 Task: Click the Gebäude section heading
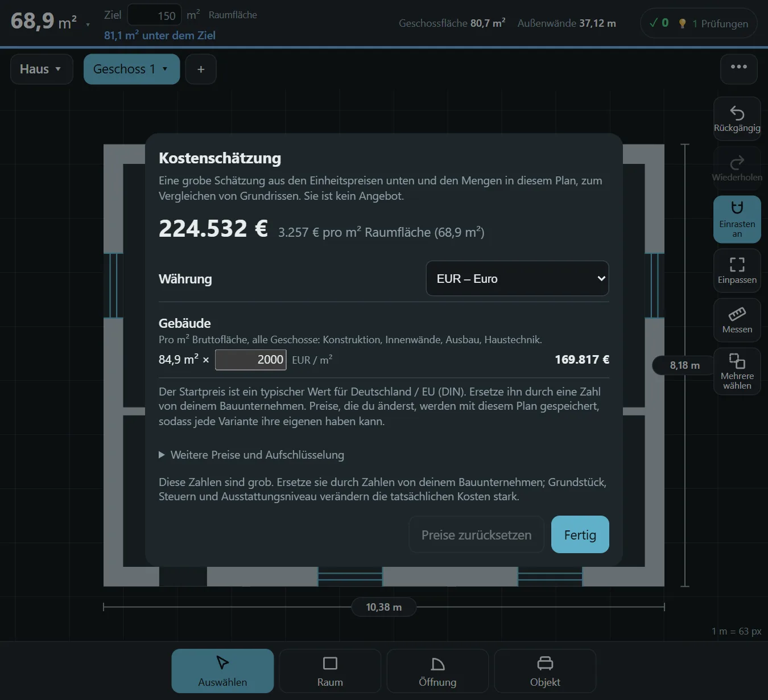[x=185, y=323]
